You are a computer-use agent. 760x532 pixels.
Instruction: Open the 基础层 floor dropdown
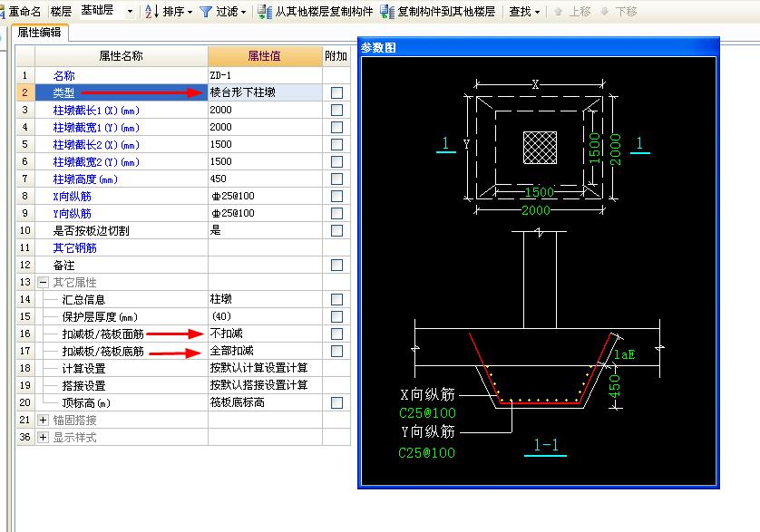(x=130, y=12)
